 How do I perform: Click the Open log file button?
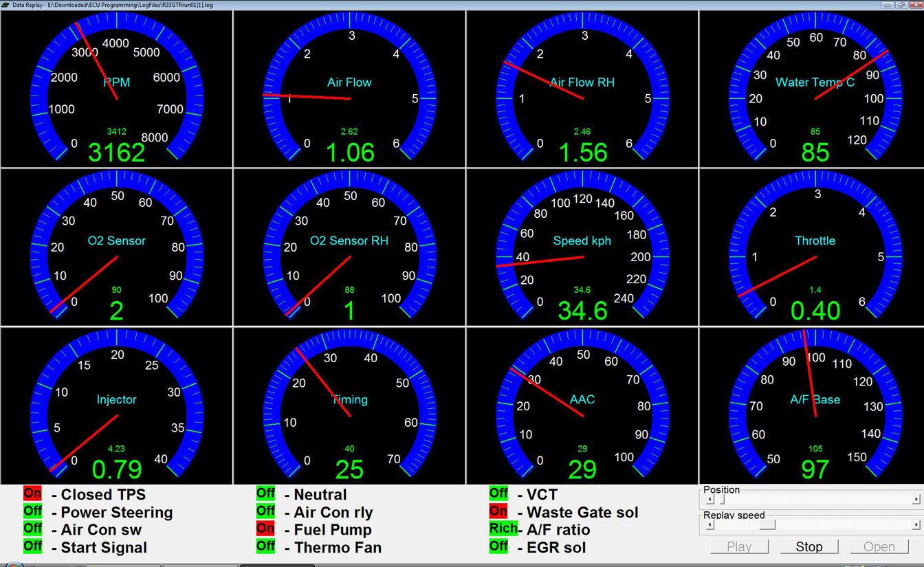pos(879,547)
